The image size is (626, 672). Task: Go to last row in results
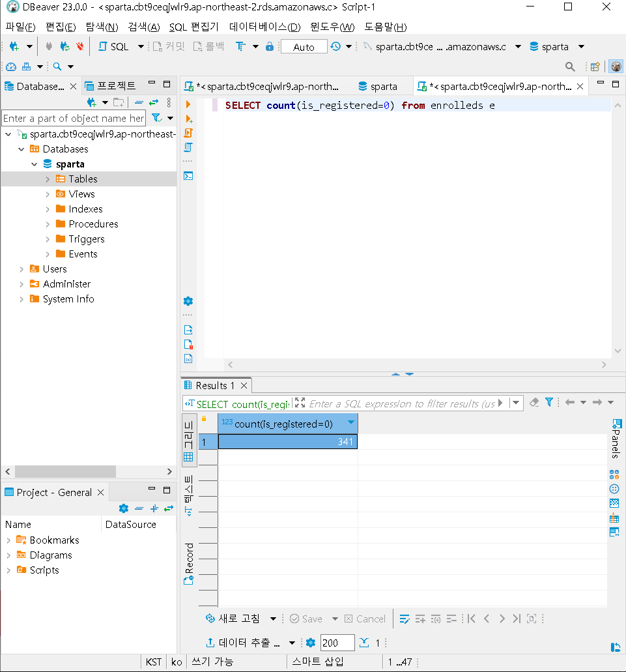click(x=517, y=619)
